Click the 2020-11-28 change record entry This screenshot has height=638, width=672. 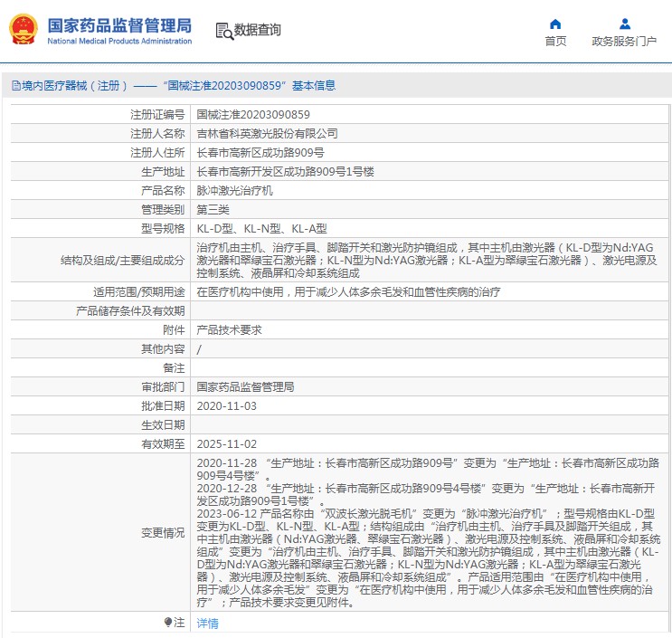428,469
